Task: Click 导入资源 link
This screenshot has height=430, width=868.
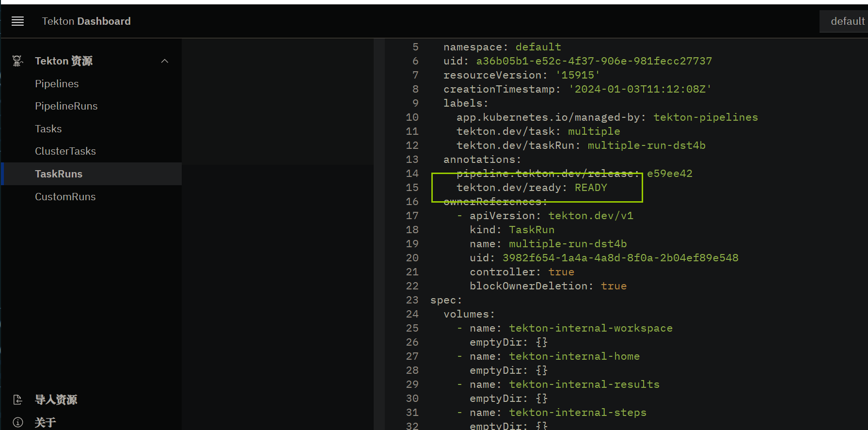Action: pos(56,400)
